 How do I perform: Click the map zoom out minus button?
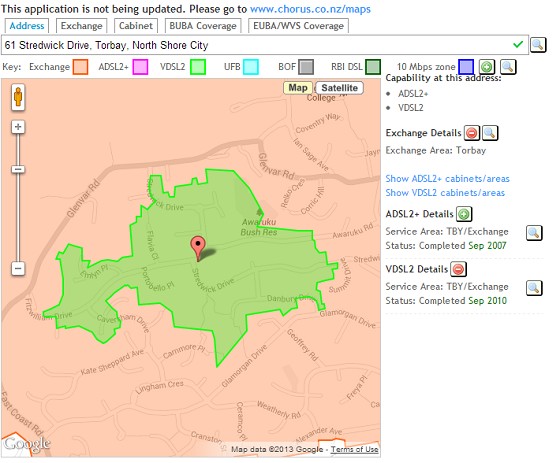tap(18, 268)
